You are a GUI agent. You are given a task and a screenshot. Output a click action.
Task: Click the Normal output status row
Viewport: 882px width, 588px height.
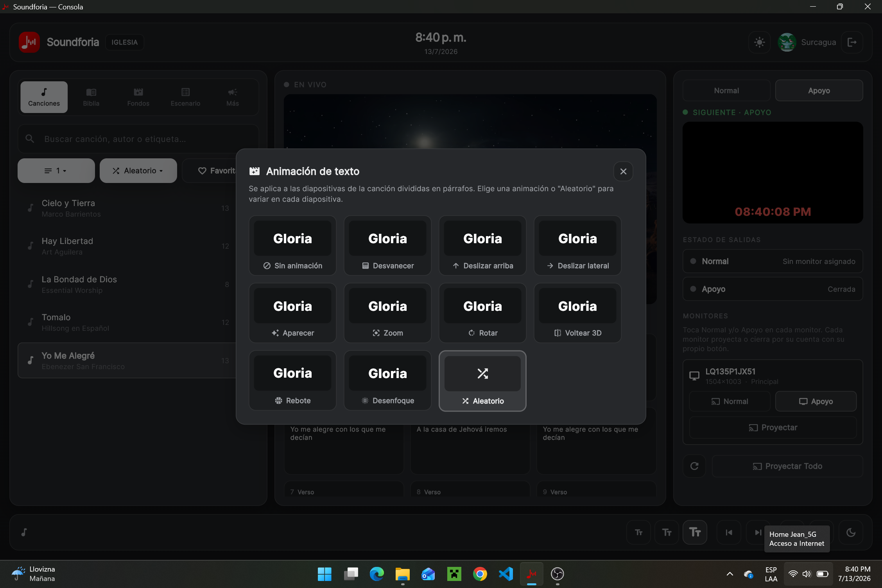773,261
